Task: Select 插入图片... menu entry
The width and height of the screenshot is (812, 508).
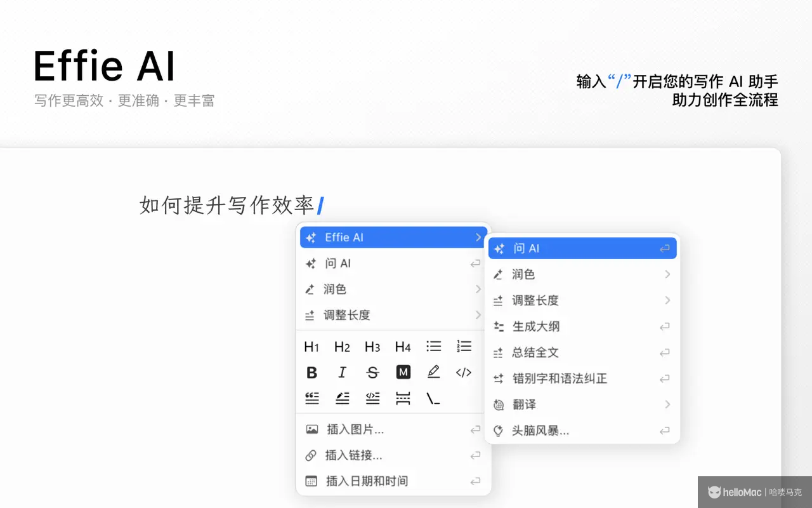Action: click(x=393, y=430)
